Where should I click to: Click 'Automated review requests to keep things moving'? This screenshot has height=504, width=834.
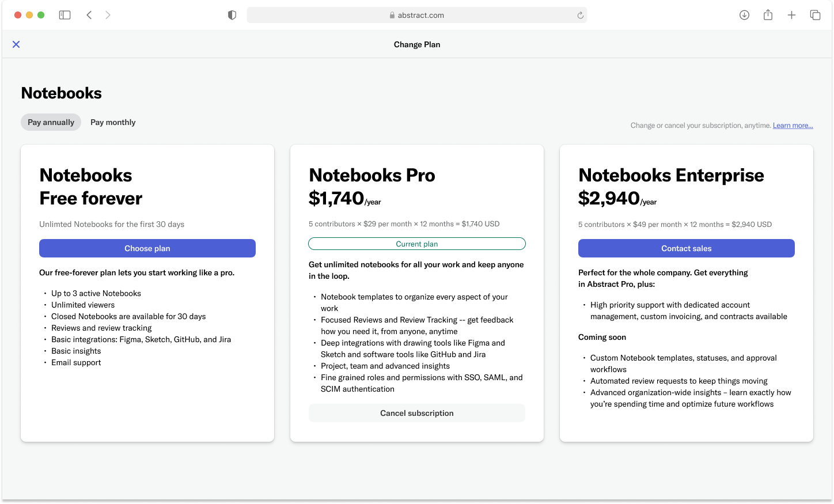click(679, 381)
